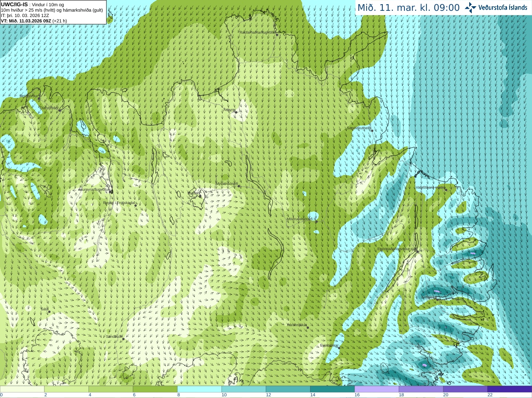Click the legend value '22'
532x398 pixels.
[490, 395]
